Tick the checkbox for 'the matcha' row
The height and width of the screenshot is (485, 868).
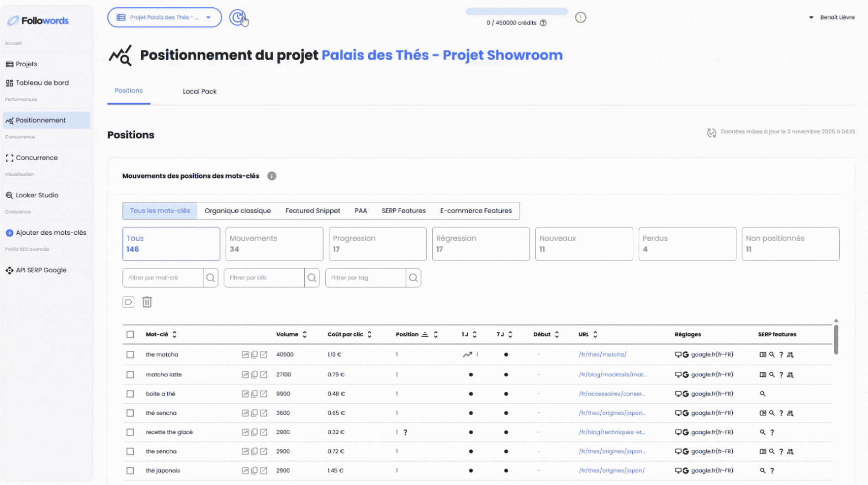tap(130, 354)
